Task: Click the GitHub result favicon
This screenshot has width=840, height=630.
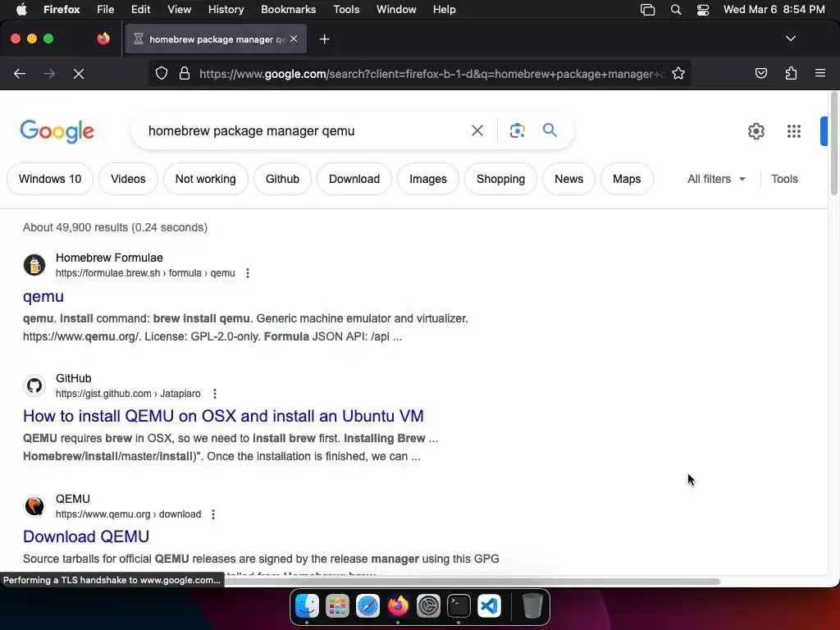Action: 34,386
